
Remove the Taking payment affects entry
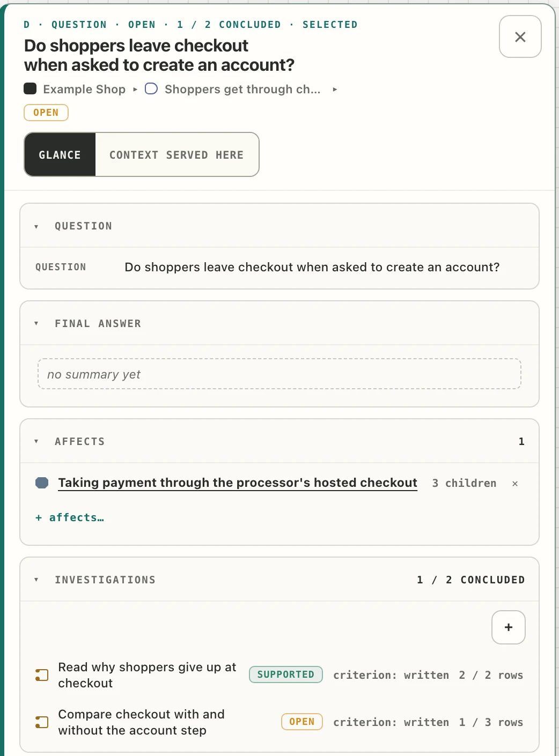[x=515, y=483]
